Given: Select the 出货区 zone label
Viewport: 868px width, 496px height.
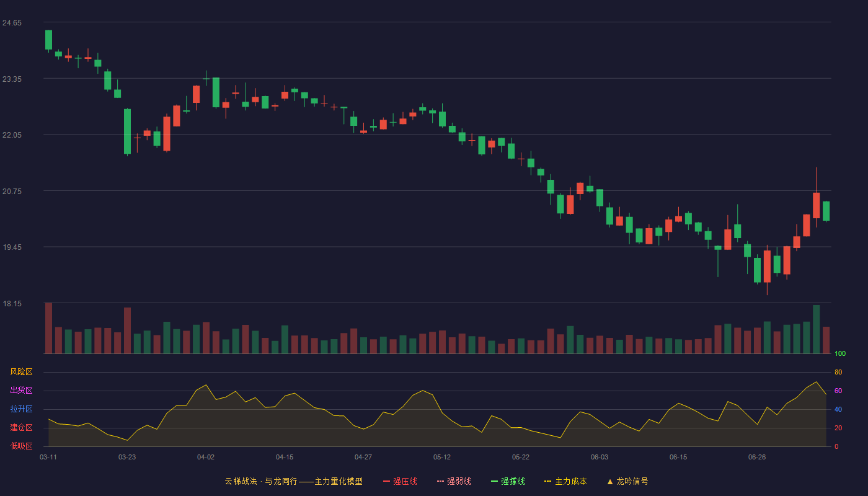Looking at the screenshot, I should pyautogui.click(x=21, y=391).
